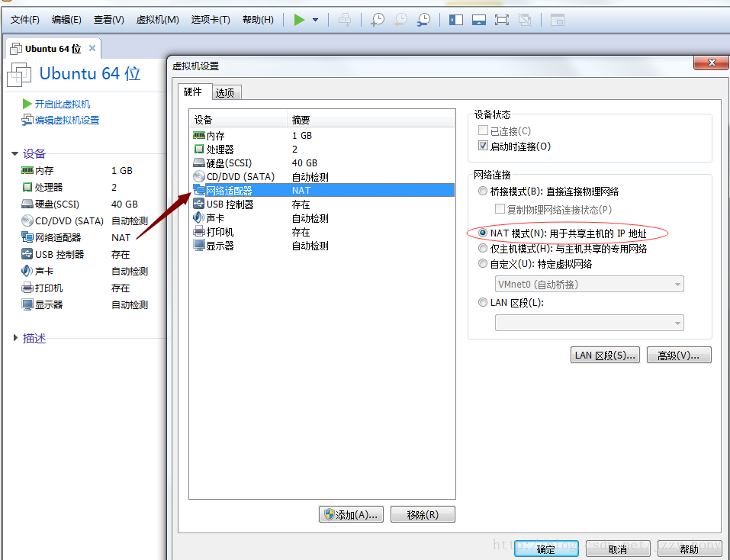
Task: Click 确定 button in settings dialog
Action: click(x=546, y=549)
